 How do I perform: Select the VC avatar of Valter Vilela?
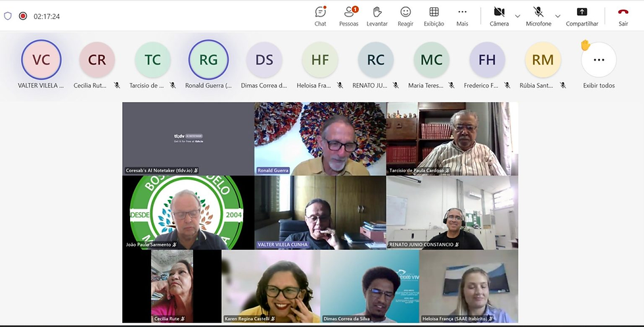41,60
